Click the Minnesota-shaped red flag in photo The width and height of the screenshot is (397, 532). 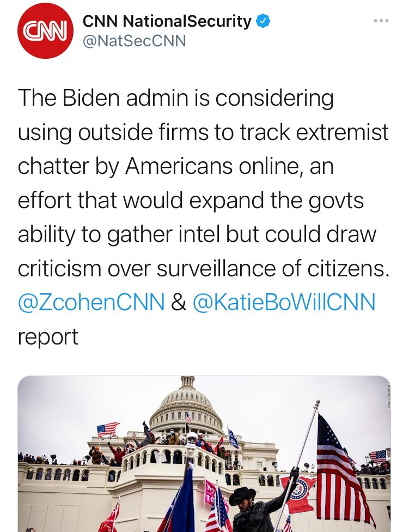point(298,494)
